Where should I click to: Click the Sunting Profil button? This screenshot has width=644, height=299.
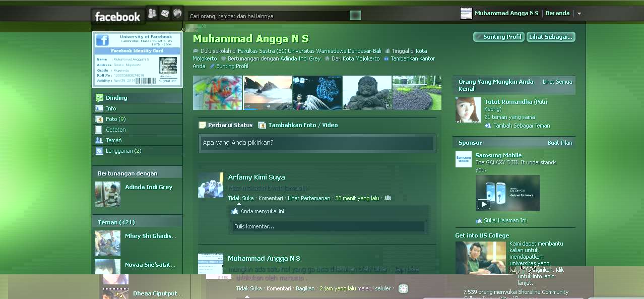click(x=498, y=37)
